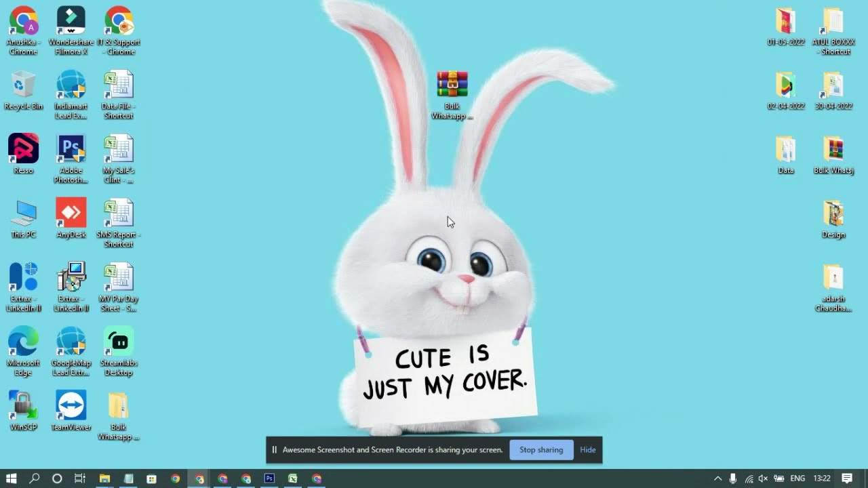Open the Notepad taskbar icon
Image resolution: width=868 pixels, height=488 pixels.
(128, 479)
